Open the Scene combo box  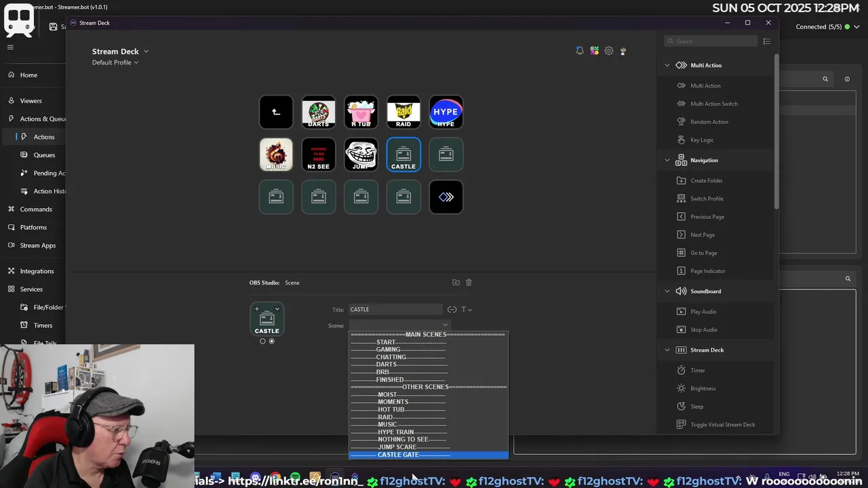point(399,325)
